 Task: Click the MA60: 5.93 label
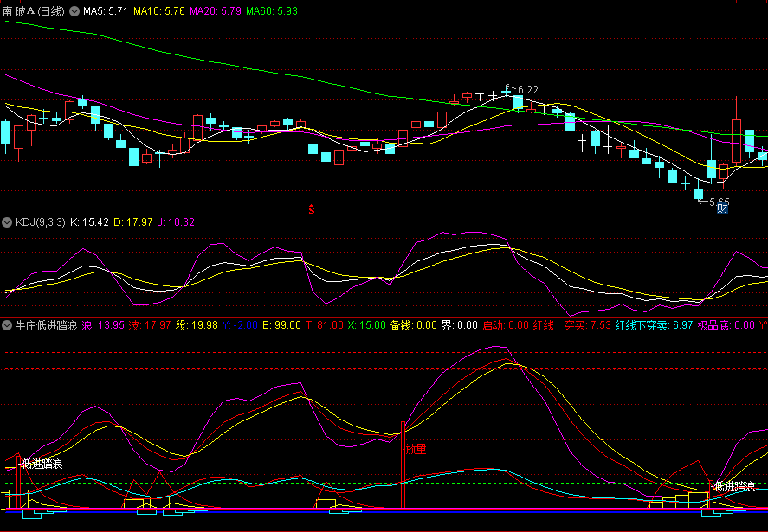(271, 11)
